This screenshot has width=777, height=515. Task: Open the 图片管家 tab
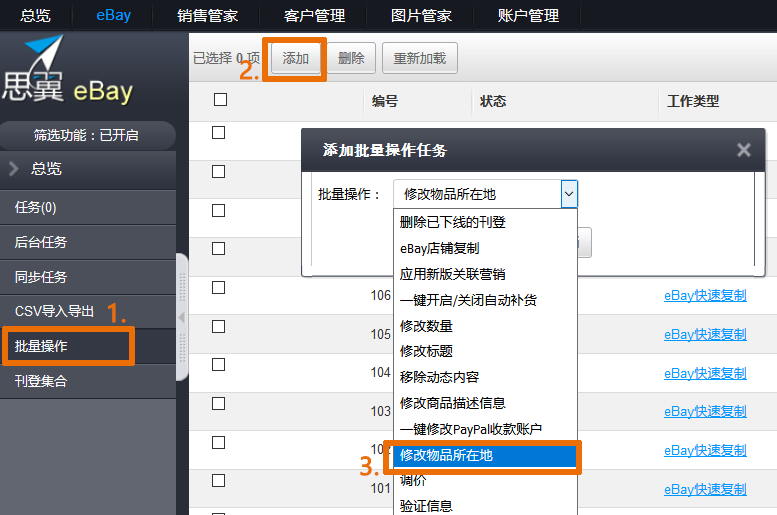tap(421, 15)
